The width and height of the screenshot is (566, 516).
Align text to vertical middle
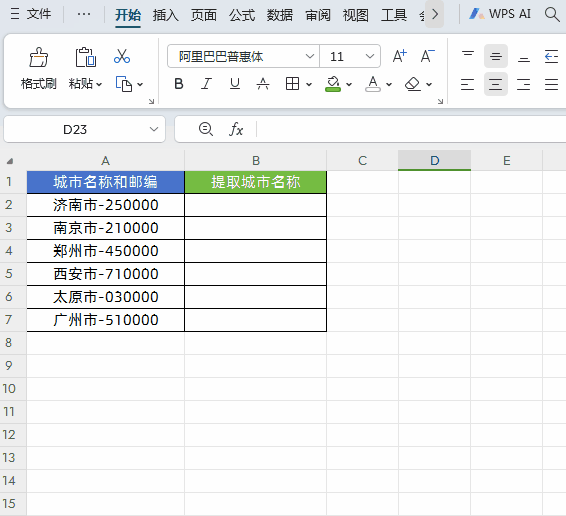coord(496,56)
